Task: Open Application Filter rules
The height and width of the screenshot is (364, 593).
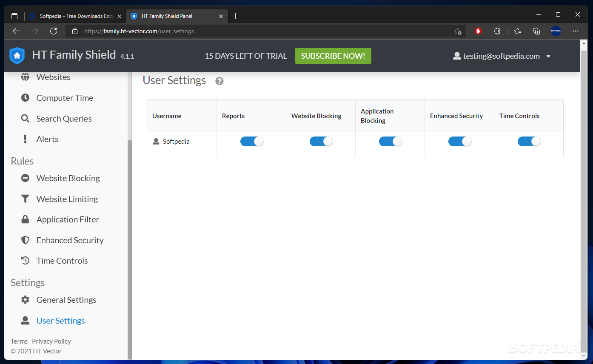Action: click(x=68, y=219)
